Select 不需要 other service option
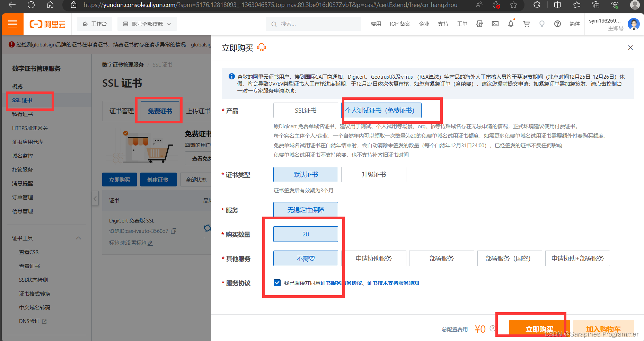Screen dimensions: 644x341 click(306, 259)
